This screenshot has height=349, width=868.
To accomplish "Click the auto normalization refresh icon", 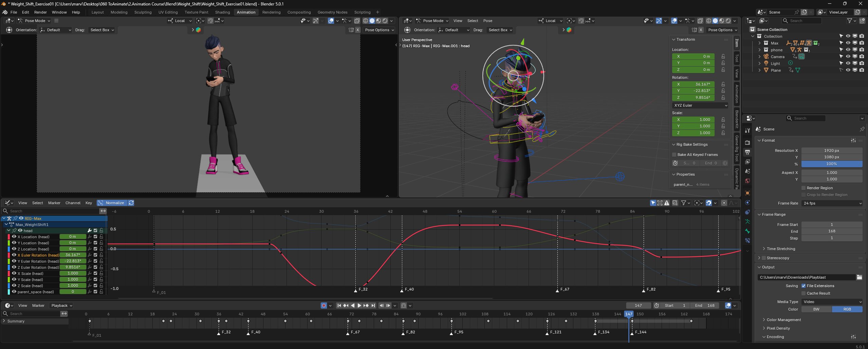I will click(x=131, y=203).
